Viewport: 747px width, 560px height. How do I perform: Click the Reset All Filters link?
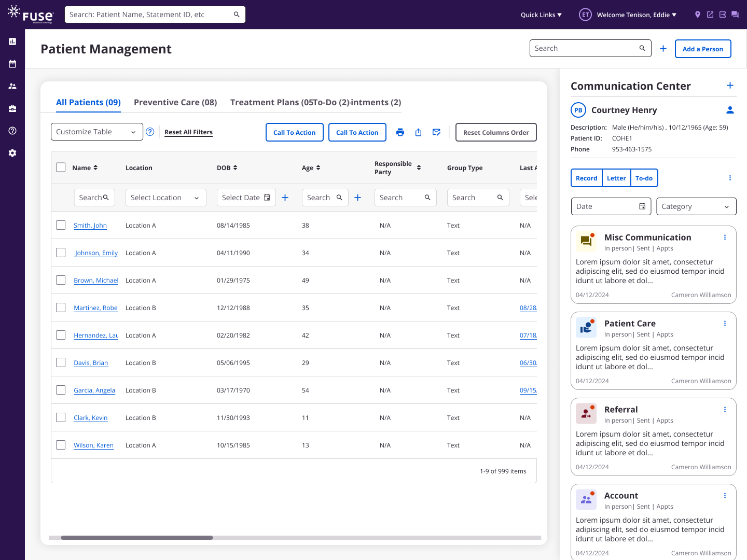[x=188, y=132]
